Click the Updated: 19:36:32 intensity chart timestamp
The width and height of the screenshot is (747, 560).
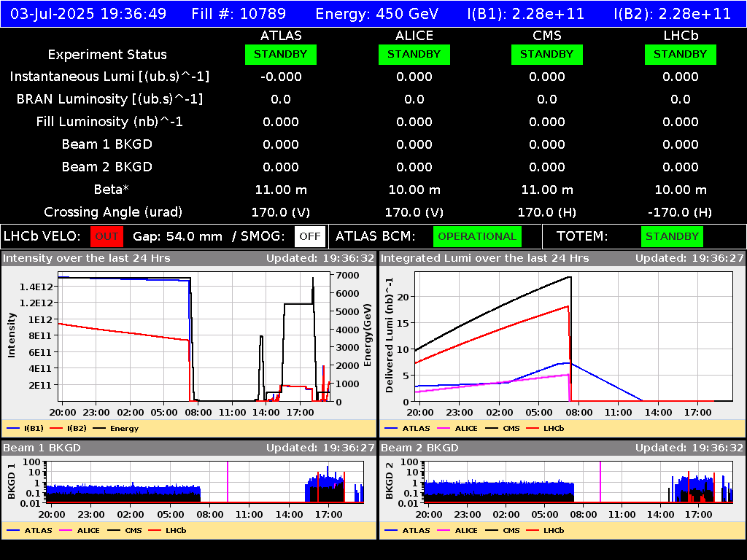(320, 259)
